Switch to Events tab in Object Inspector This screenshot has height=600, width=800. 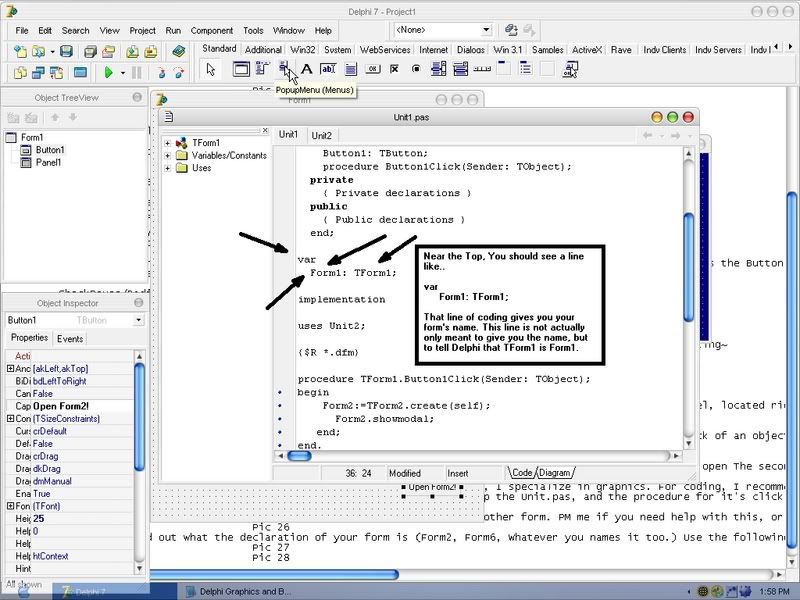pos(70,339)
